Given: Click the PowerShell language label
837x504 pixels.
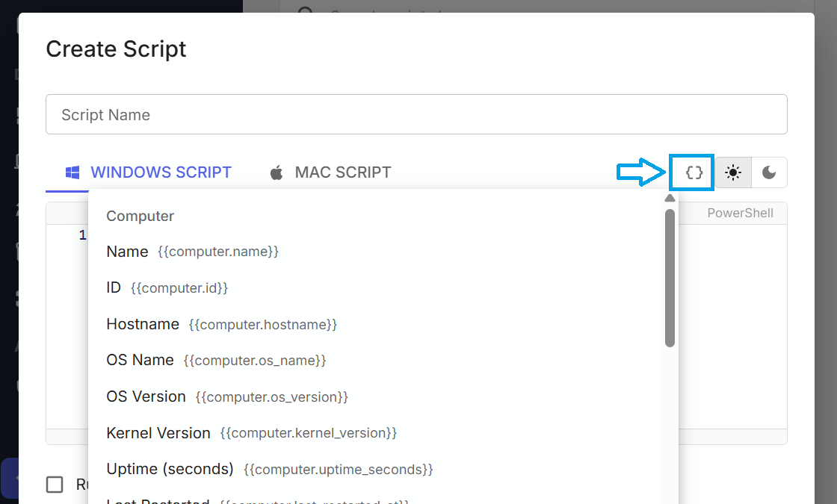Looking at the screenshot, I should pyautogui.click(x=740, y=213).
